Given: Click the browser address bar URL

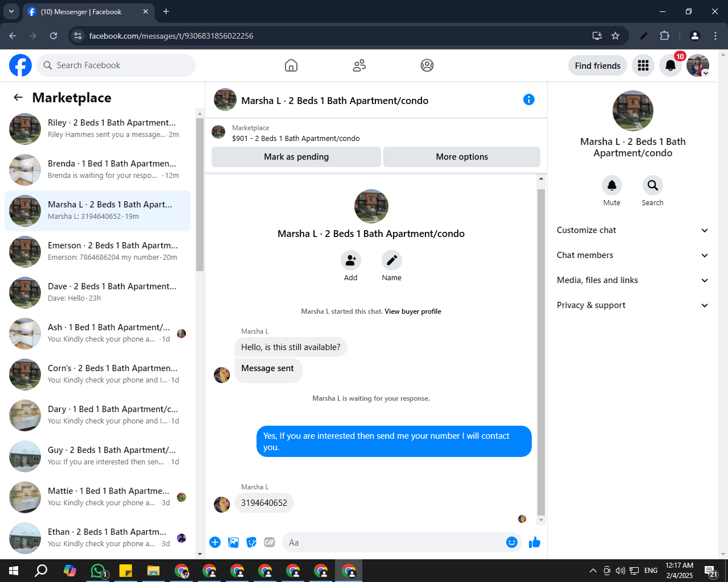Looking at the screenshot, I should 171,36.
